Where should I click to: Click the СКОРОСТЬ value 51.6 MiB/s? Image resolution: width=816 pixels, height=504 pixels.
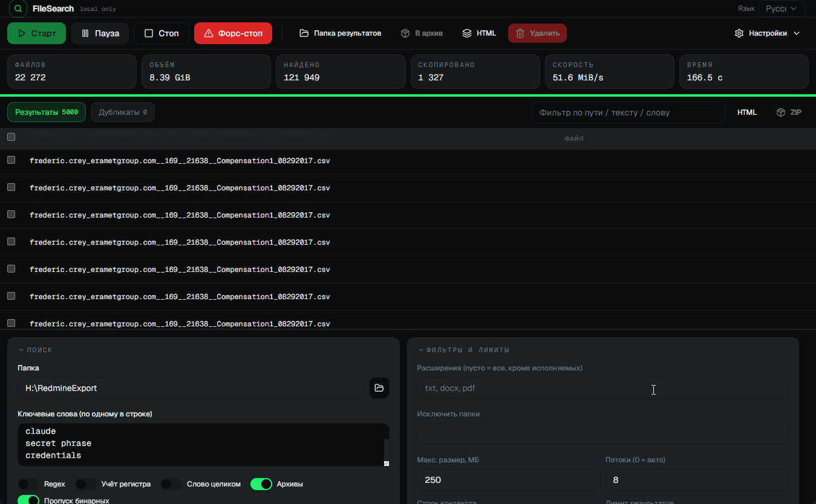tap(578, 78)
